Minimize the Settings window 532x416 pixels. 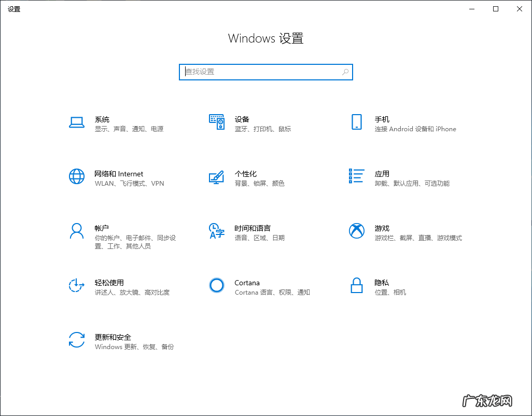click(471, 9)
